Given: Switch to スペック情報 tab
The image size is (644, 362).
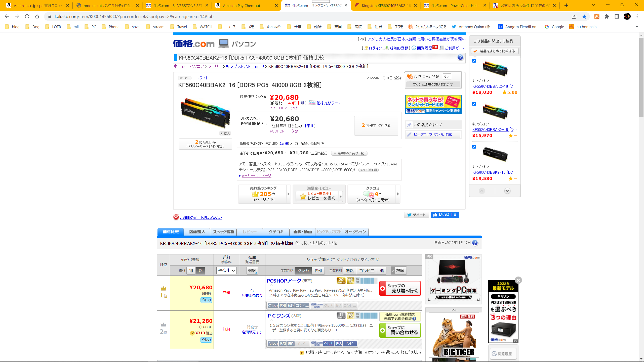Looking at the screenshot, I should pos(223,232).
